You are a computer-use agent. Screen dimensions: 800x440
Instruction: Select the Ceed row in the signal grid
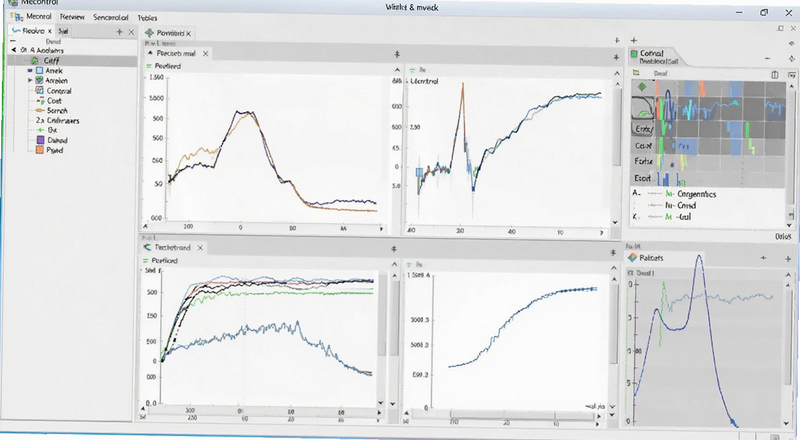click(643, 145)
